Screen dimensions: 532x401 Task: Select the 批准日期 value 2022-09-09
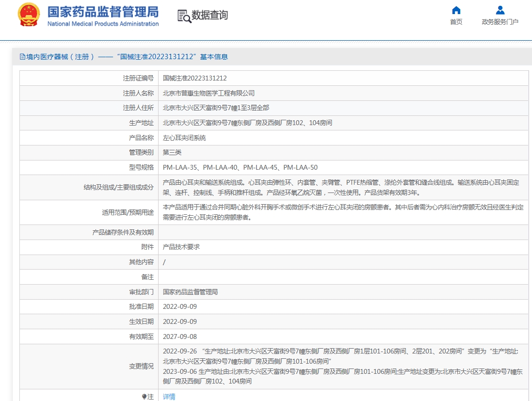180,306
